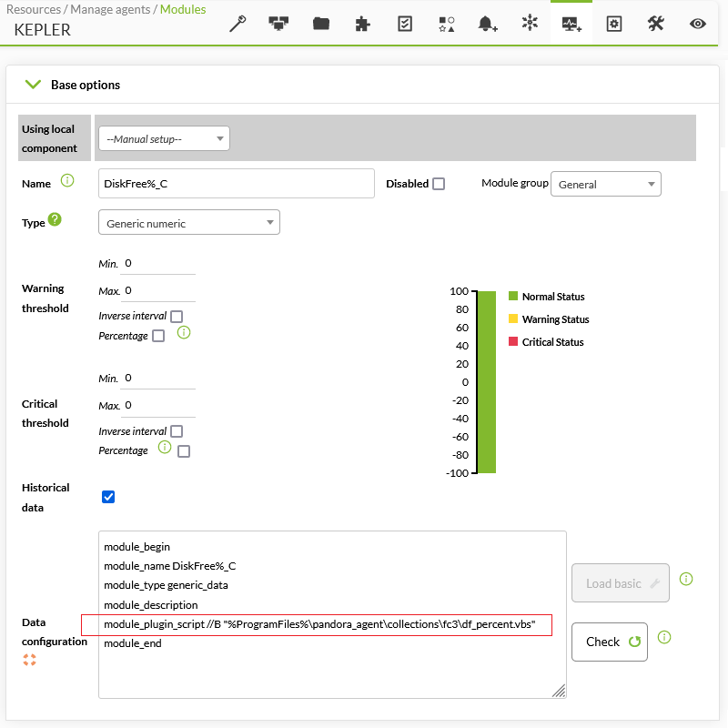Go to Manage agents in the breadcrumb
The image size is (728, 728).
(112, 10)
